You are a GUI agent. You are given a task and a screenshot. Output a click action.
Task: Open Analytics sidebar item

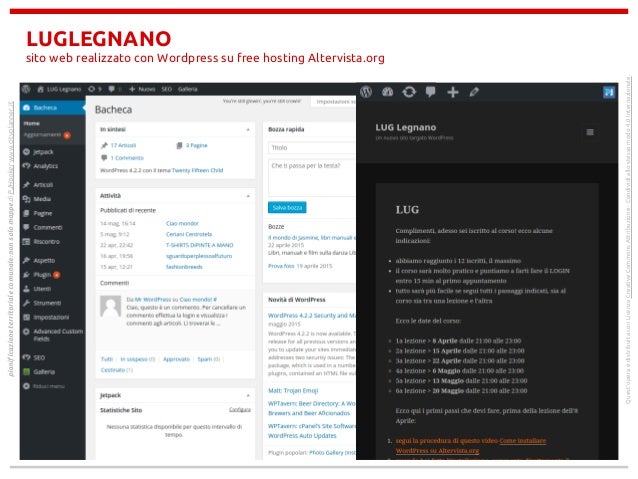46,166
